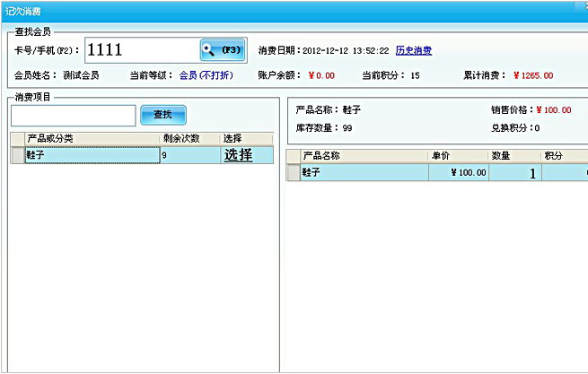The image size is (588, 374).
Task: Click the current points value 15
Action: click(x=415, y=75)
